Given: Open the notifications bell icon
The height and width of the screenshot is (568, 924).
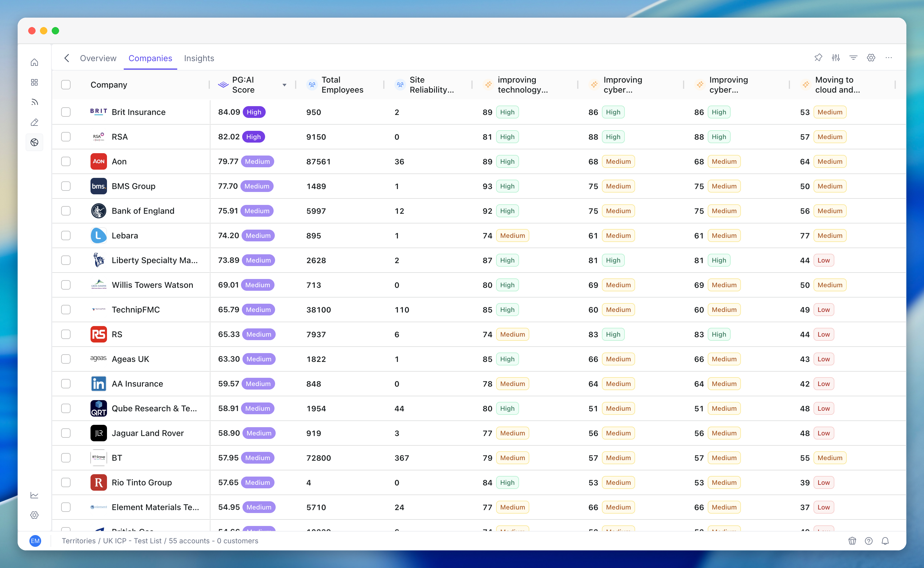Looking at the screenshot, I should (885, 541).
